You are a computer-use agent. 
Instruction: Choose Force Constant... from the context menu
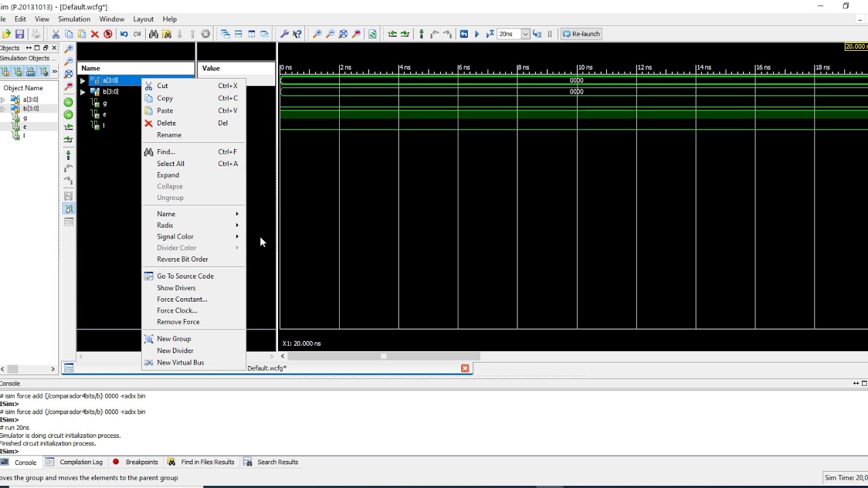point(193,299)
